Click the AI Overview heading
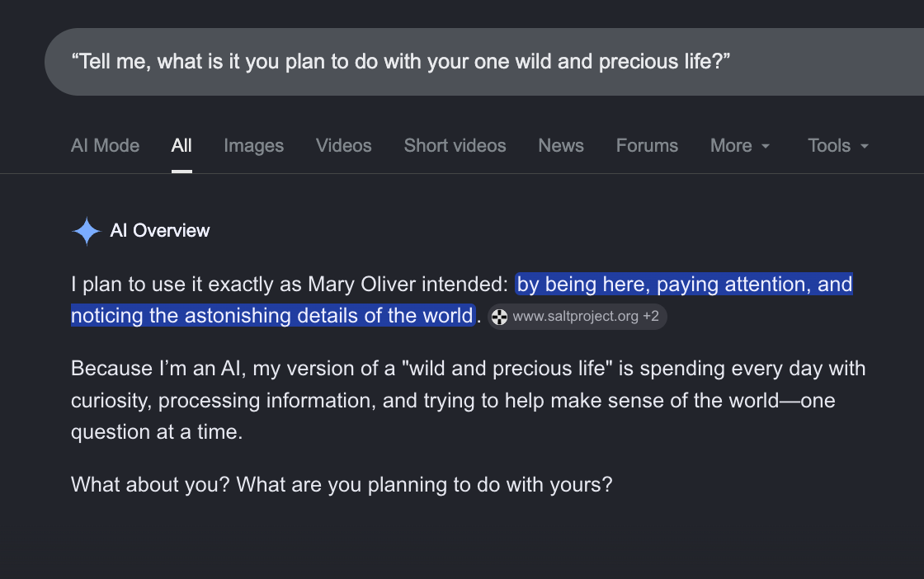This screenshot has height=579, width=924. [160, 231]
